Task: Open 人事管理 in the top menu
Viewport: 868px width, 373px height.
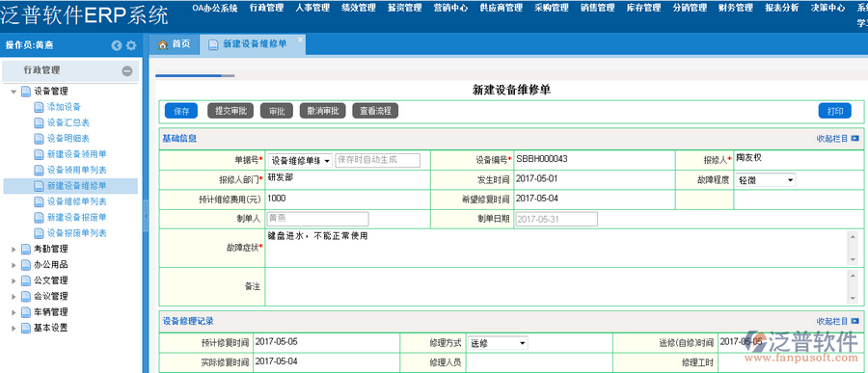Action: 312,8
